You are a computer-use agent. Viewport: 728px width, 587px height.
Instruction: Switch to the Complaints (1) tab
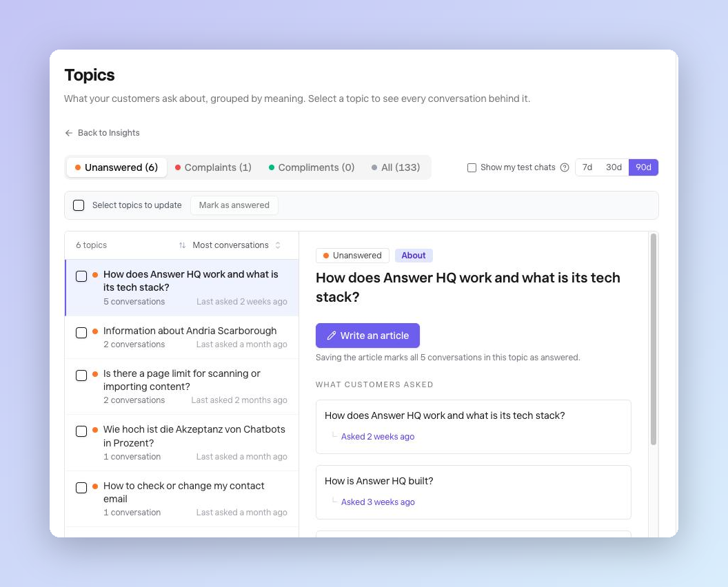coord(213,167)
